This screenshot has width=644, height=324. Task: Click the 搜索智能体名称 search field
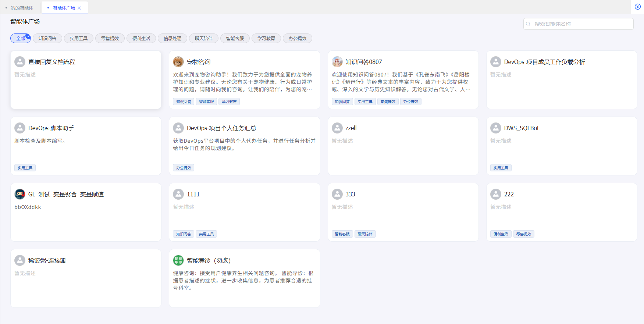pyautogui.click(x=581, y=24)
